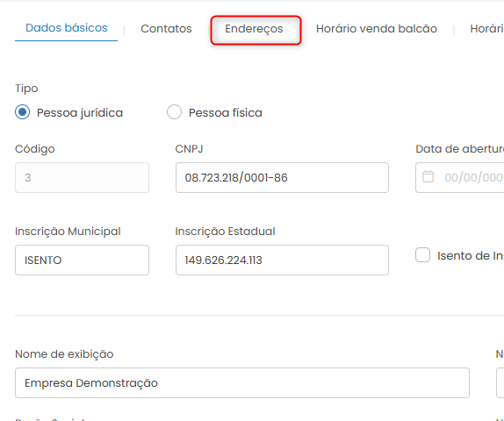
Task: Click the Inscrição Estadual label text
Action: coord(225,232)
